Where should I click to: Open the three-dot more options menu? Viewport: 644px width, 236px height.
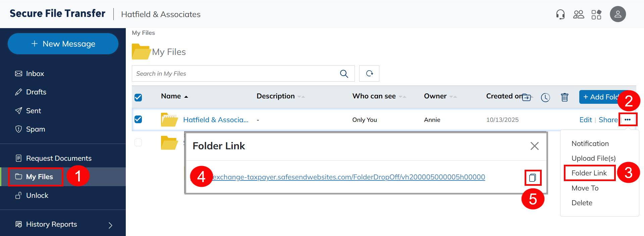point(628,120)
